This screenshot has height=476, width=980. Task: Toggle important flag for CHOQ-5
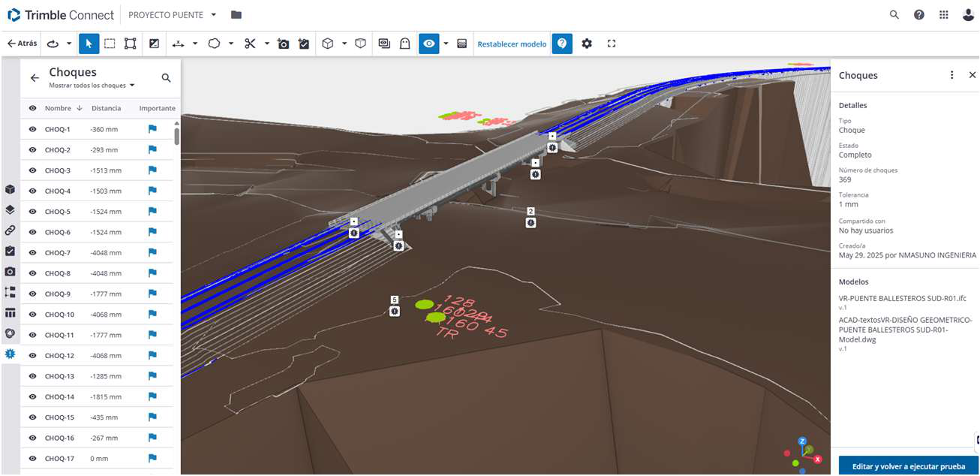tap(152, 212)
